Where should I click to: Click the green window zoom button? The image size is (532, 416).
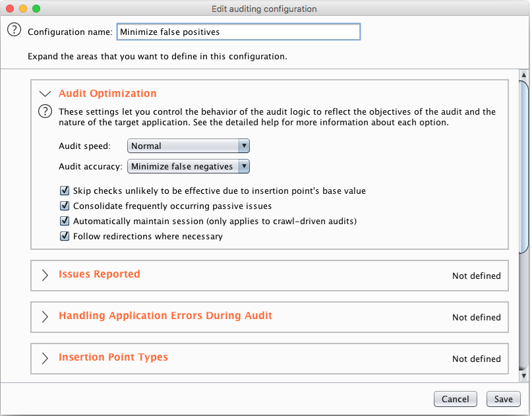tap(36, 9)
